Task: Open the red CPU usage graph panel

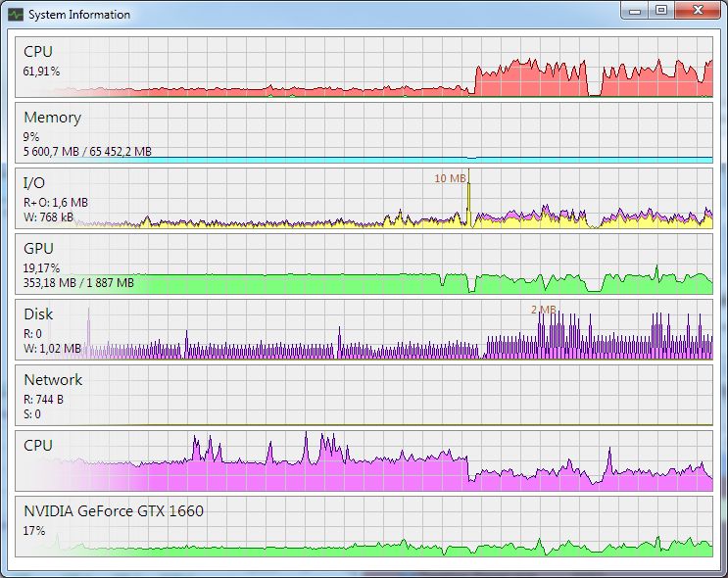Action: click(x=364, y=68)
